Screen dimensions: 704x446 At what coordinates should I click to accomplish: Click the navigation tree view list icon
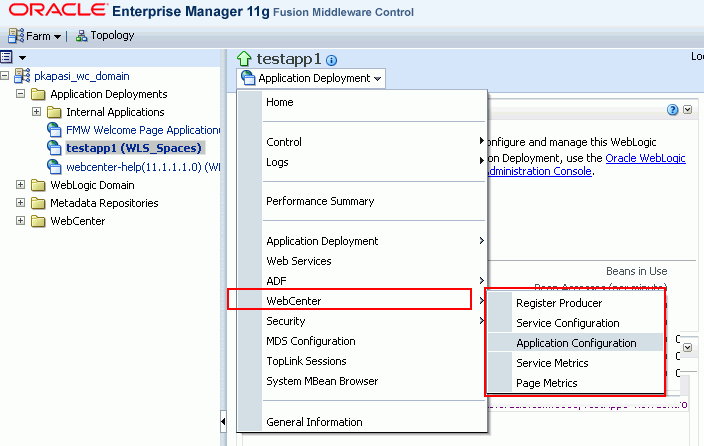6,57
